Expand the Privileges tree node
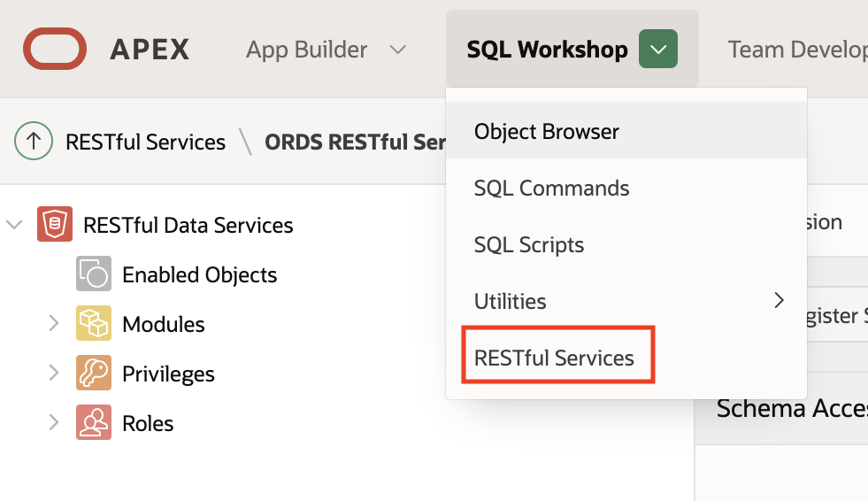Screen dimensions: 868x501 pyautogui.click(x=54, y=373)
